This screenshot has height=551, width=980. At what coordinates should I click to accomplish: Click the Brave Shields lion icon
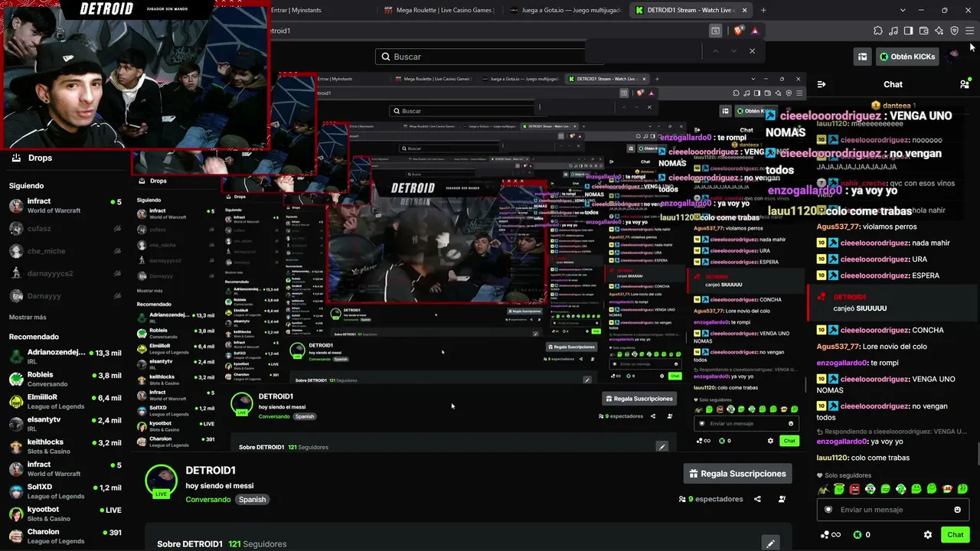tap(738, 31)
